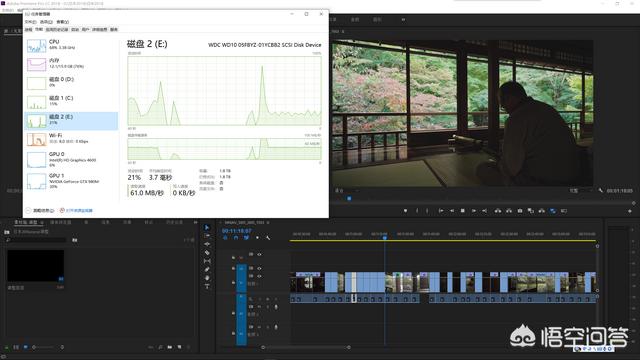Switch Project panel to list view
Screen dimensions: 640x360
coord(16,347)
